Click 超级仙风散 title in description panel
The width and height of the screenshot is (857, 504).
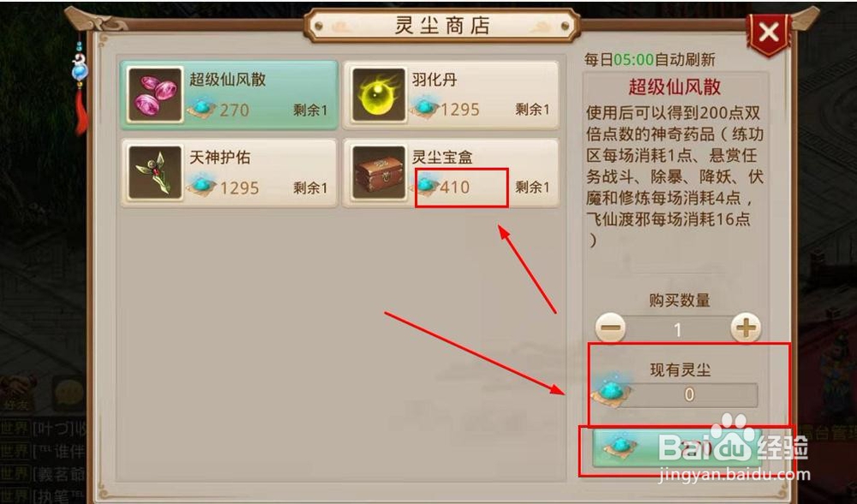click(x=674, y=87)
